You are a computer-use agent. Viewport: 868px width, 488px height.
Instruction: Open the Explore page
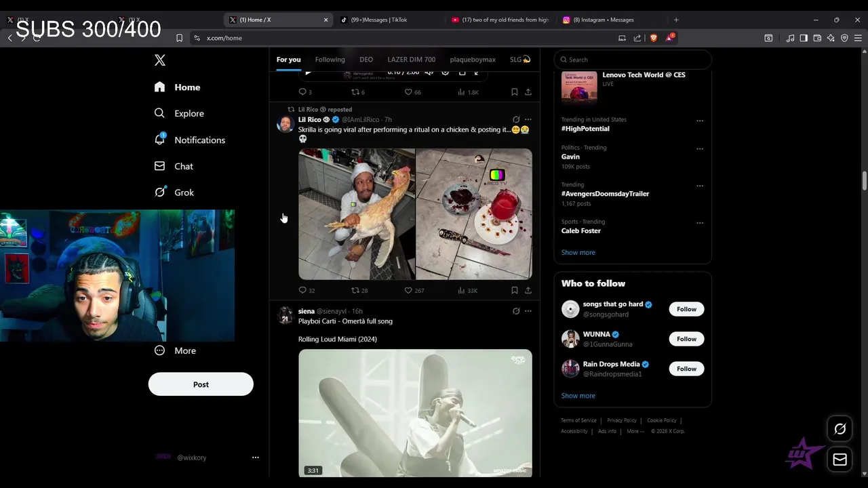[x=180, y=113]
